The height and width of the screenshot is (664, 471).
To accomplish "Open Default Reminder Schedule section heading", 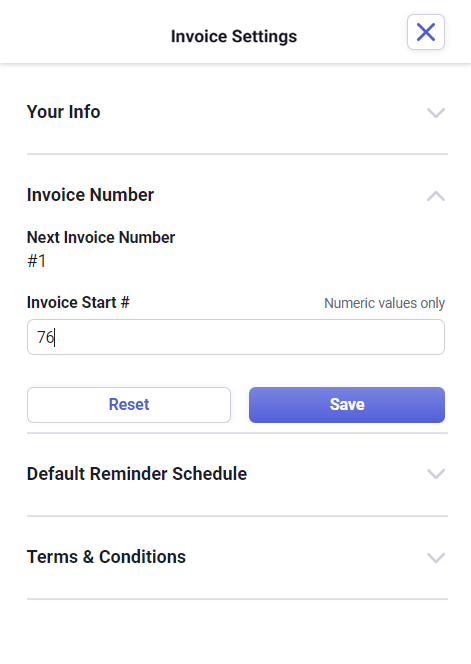I will (137, 473).
